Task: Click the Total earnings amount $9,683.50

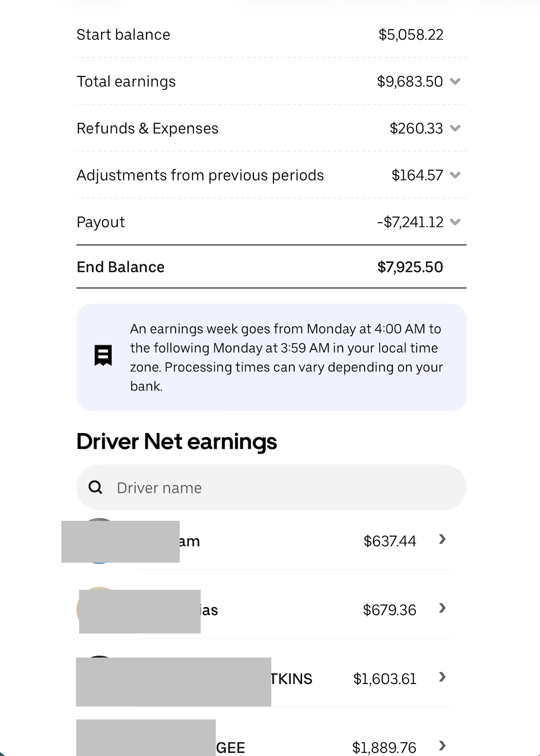Action: tap(410, 81)
